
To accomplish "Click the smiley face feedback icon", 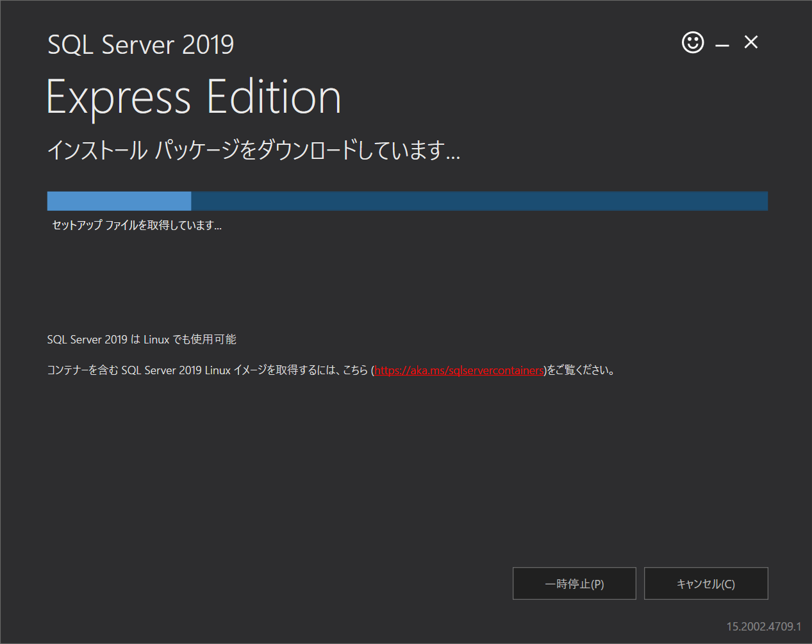I will pos(692,43).
